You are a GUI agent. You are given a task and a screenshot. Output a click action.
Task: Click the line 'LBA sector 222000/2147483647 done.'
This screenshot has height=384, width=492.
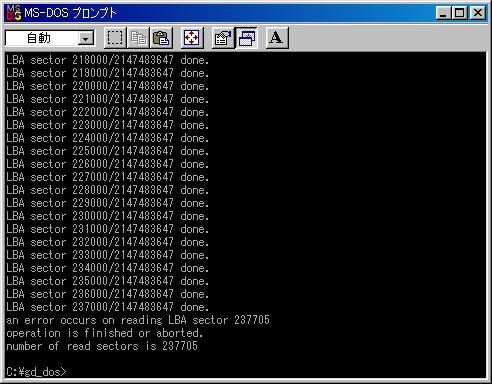107,112
